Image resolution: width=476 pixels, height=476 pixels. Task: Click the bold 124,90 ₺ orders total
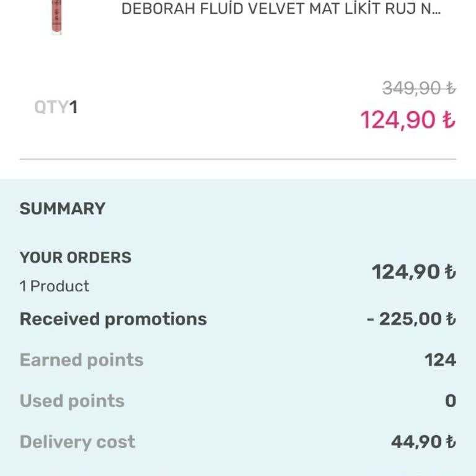[x=413, y=271]
